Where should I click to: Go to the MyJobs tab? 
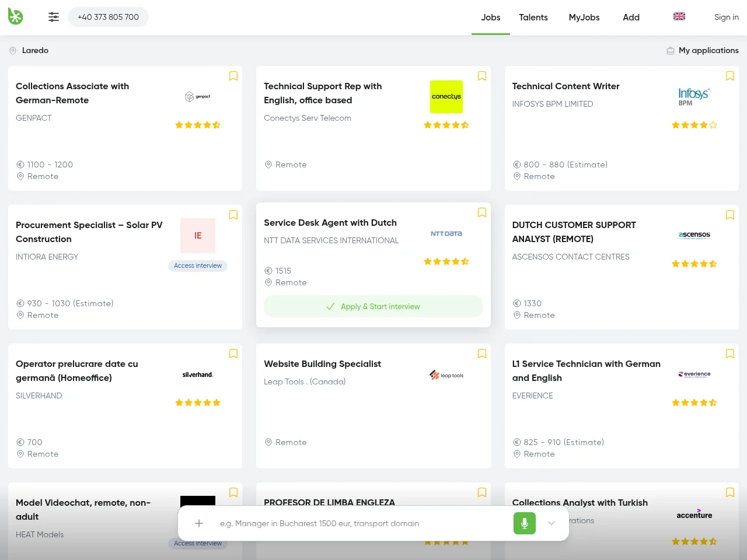(x=584, y=17)
